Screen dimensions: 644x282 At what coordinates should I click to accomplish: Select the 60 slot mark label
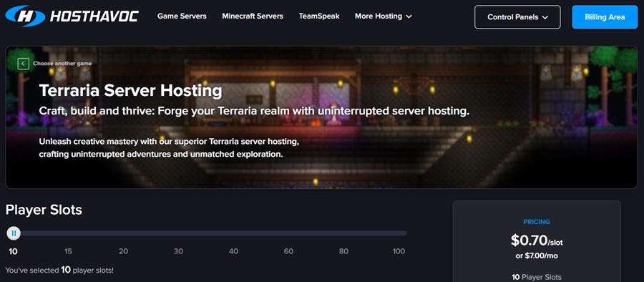coord(288,251)
